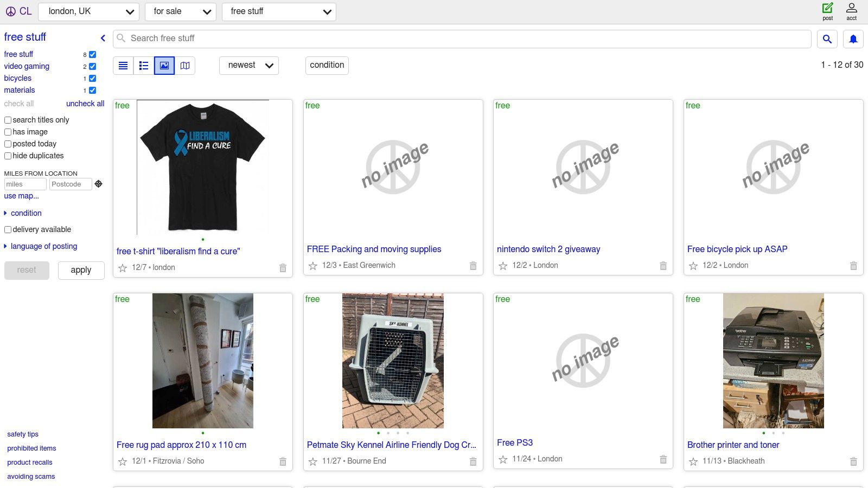Click the search magnifier icon

tap(827, 38)
